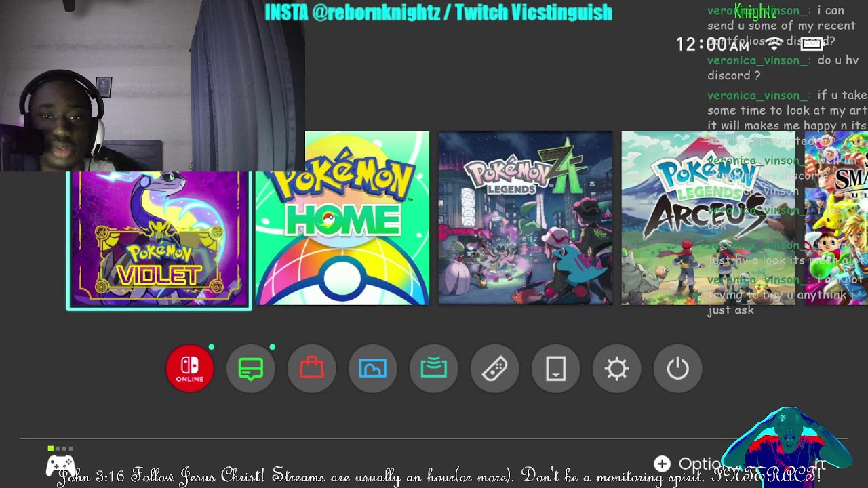This screenshot has height=488, width=868.
Task: Select the Pokémon HOME tile
Action: pos(342,218)
